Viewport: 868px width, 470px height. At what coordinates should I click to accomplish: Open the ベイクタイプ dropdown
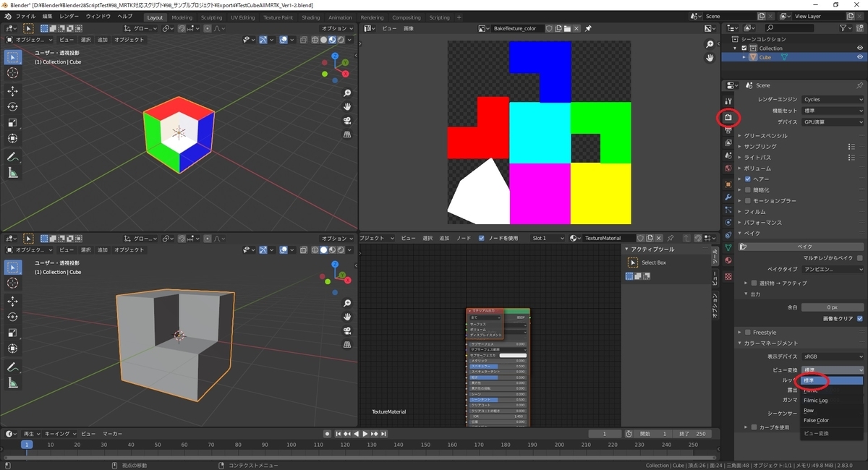(833, 269)
